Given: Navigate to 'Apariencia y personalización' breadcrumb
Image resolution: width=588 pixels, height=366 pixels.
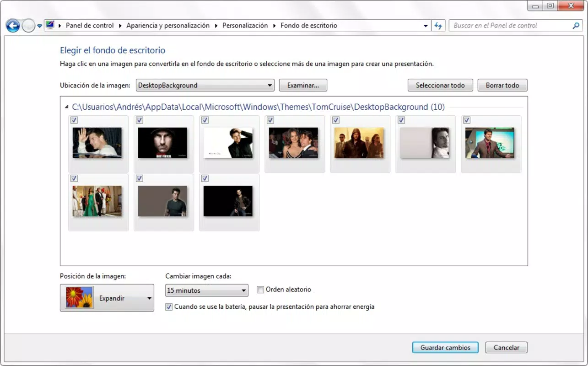Looking at the screenshot, I should [x=168, y=26].
